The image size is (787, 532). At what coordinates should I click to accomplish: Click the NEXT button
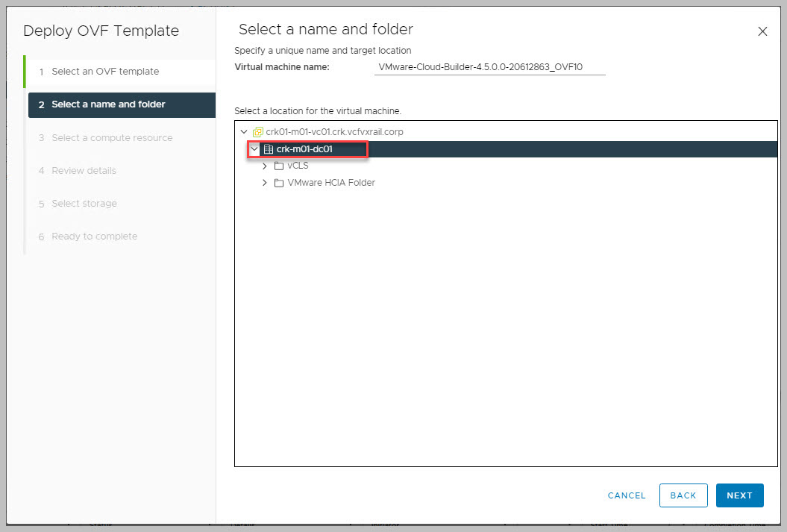point(739,495)
